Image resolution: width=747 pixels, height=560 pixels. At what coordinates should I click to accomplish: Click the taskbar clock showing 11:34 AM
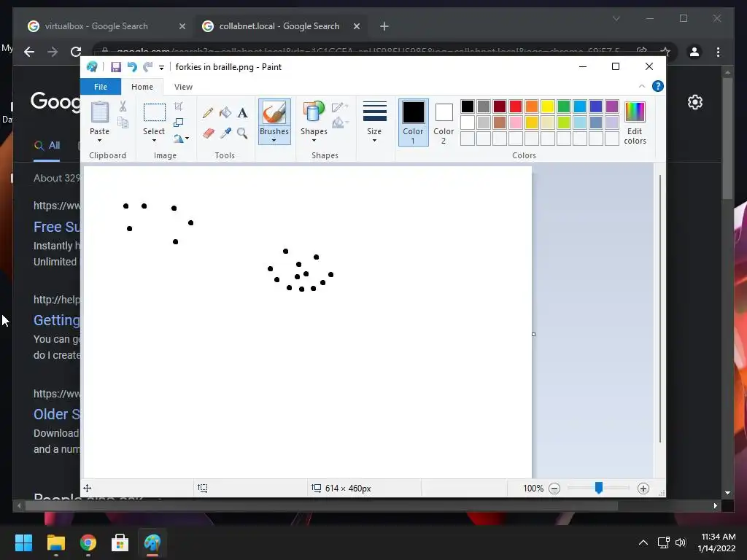coord(717,542)
